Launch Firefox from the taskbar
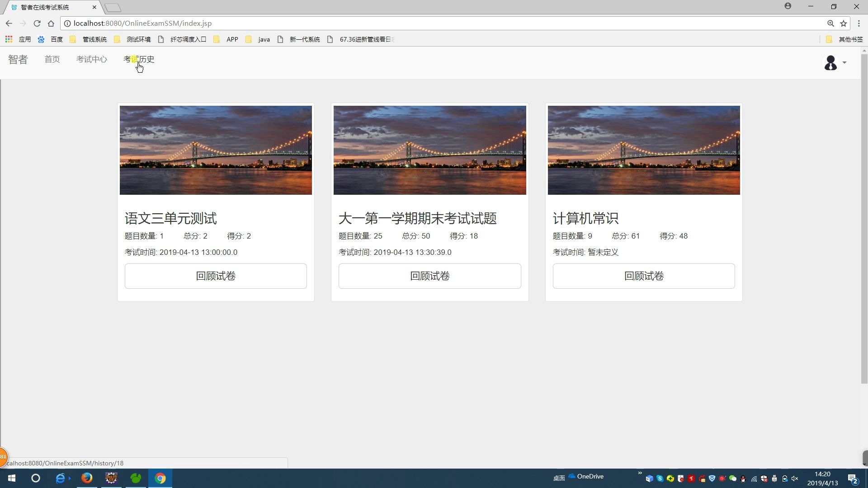 point(87,478)
